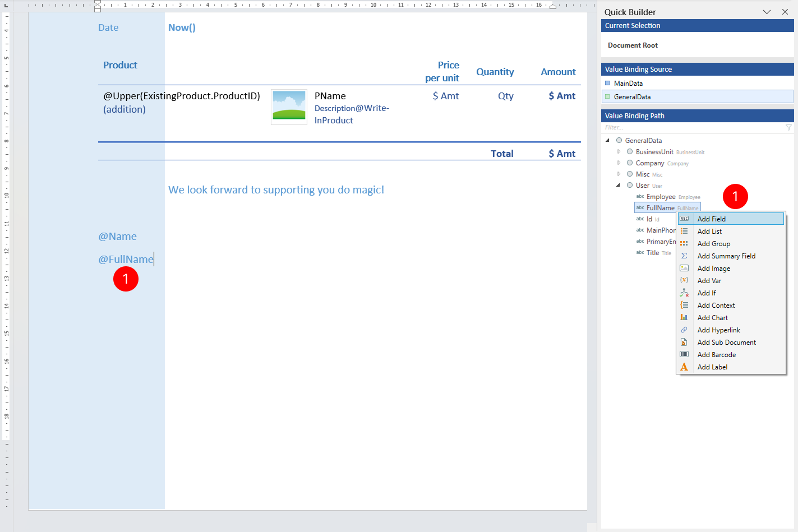Viewport: 798px width, 532px height.
Task: Click the @FullName placeholder in the document
Action: coord(126,259)
